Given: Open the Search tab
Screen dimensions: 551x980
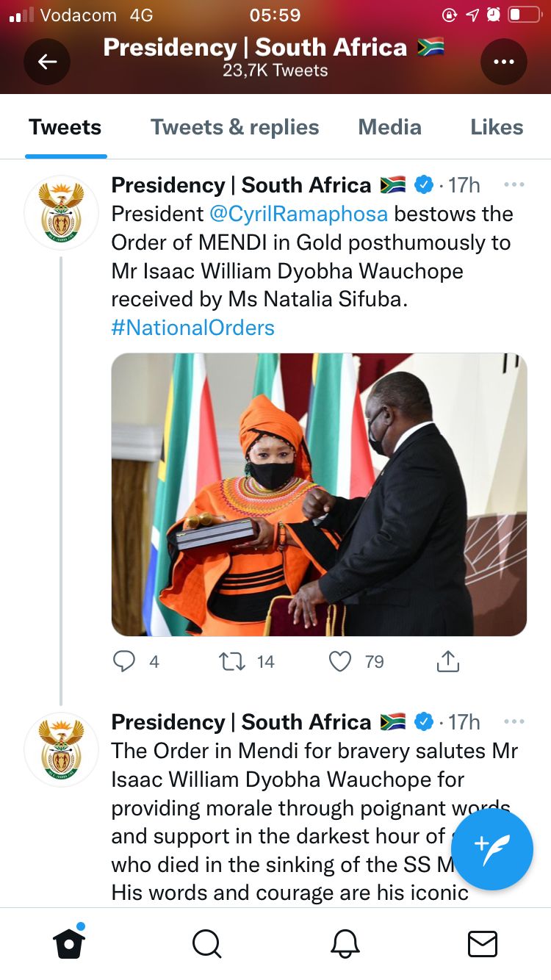Looking at the screenshot, I should (x=206, y=943).
